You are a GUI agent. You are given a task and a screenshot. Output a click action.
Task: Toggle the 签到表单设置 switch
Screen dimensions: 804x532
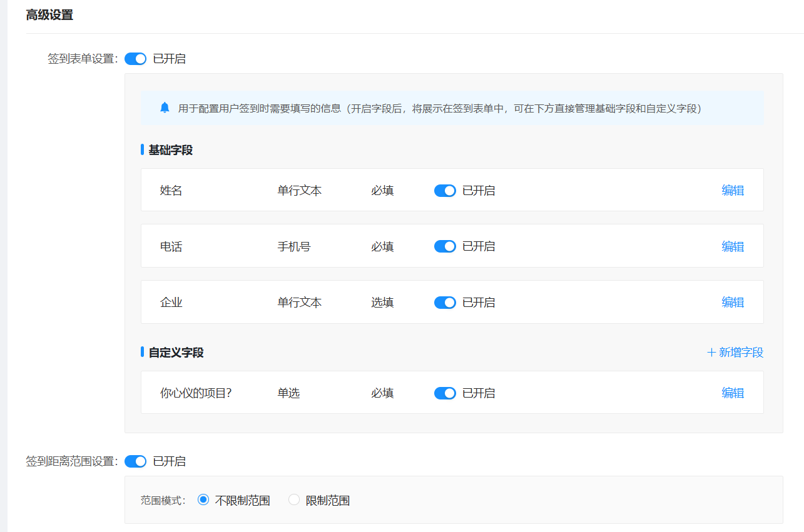[135, 59]
